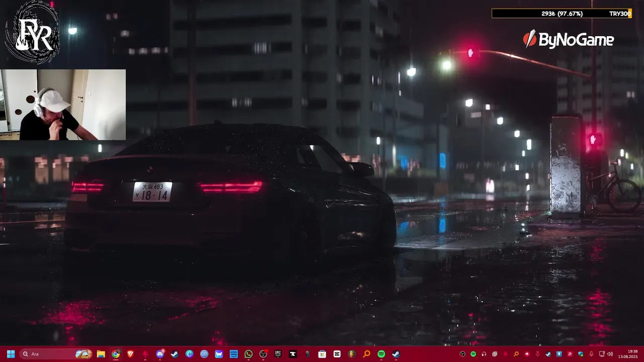
Task: Switch to OBS Studio on the taskbar
Action: tap(263, 354)
